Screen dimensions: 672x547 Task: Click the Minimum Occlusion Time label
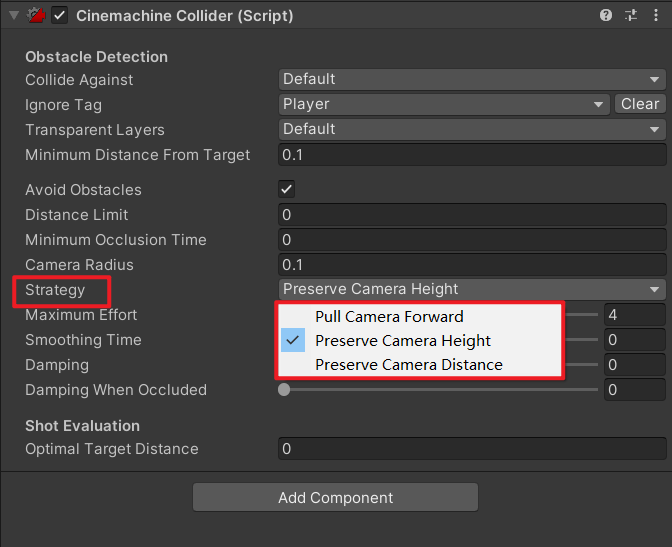click(116, 240)
